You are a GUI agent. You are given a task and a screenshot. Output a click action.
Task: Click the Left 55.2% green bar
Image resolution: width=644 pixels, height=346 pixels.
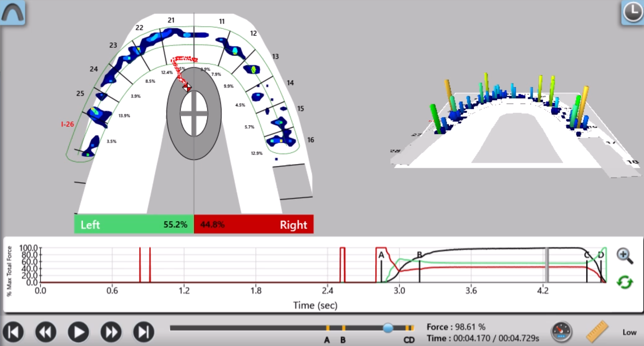(134, 224)
